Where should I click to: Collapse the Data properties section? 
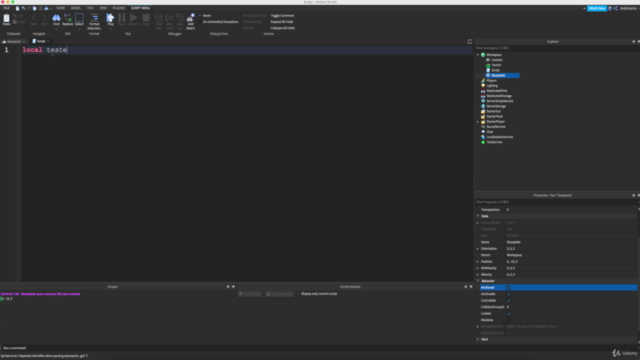coord(478,216)
